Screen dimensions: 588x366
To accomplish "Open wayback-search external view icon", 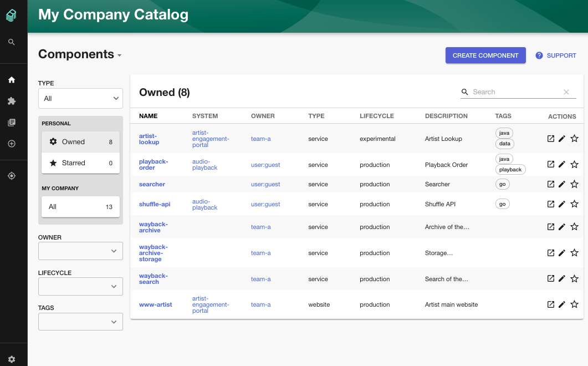I will point(550,278).
